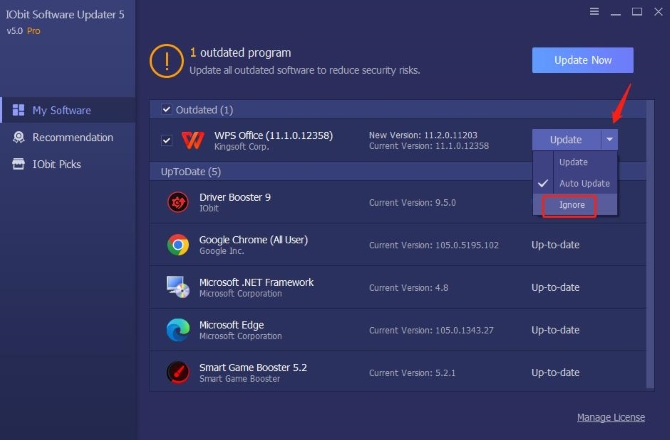The height and width of the screenshot is (440, 670).
Task: Click the Google Chrome icon
Action: (178, 245)
